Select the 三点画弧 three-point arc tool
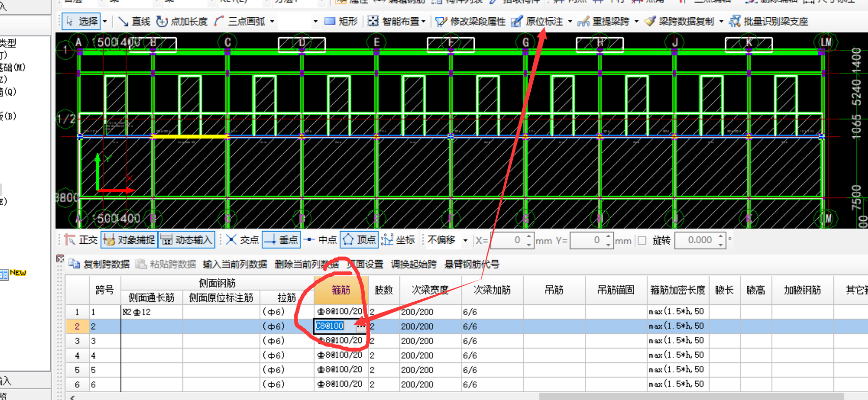This screenshot has height=400, width=868. tap(239, 21)
